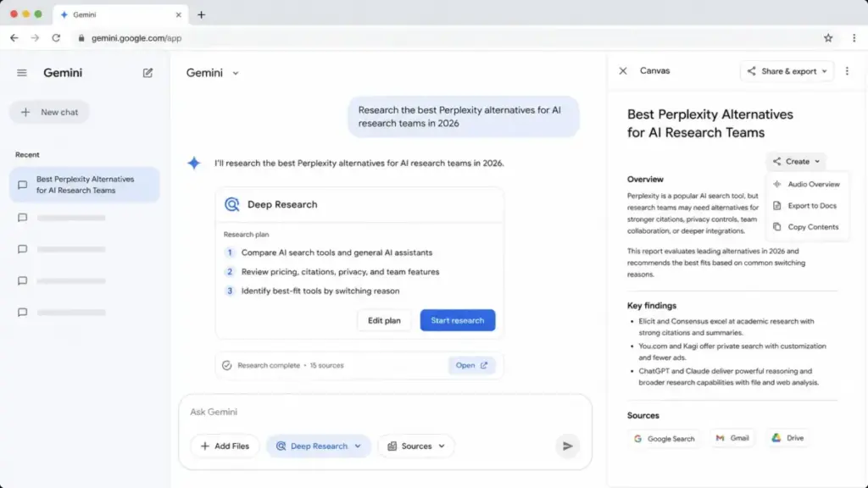Open Chrome three-dot menu
The image size is (868, 488).
(854, 38)
